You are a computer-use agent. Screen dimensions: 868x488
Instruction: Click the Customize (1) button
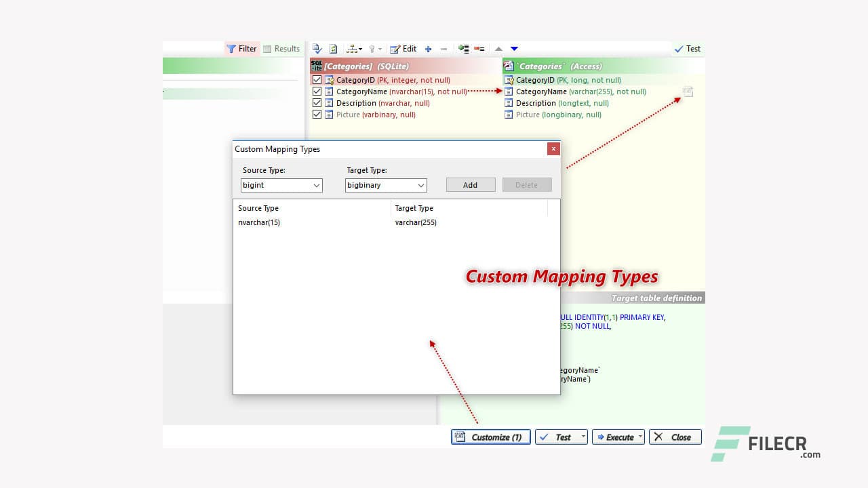pos(490,437)
